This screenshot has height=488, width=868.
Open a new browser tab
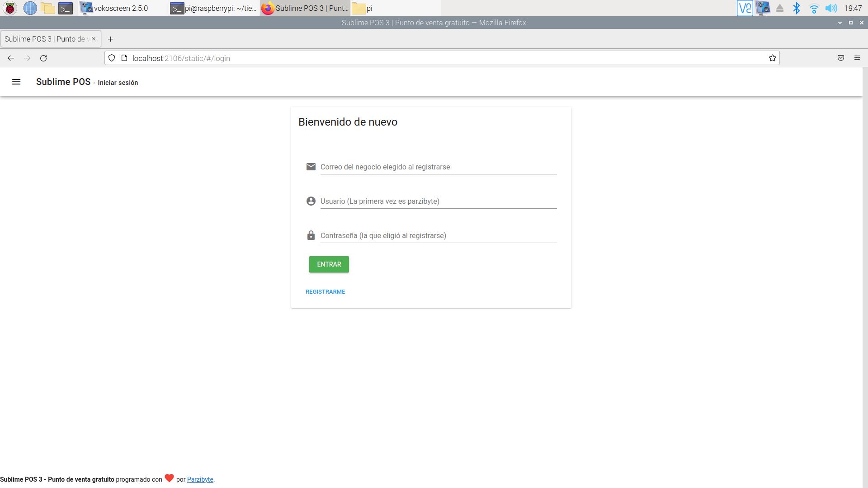click(110, 39)
